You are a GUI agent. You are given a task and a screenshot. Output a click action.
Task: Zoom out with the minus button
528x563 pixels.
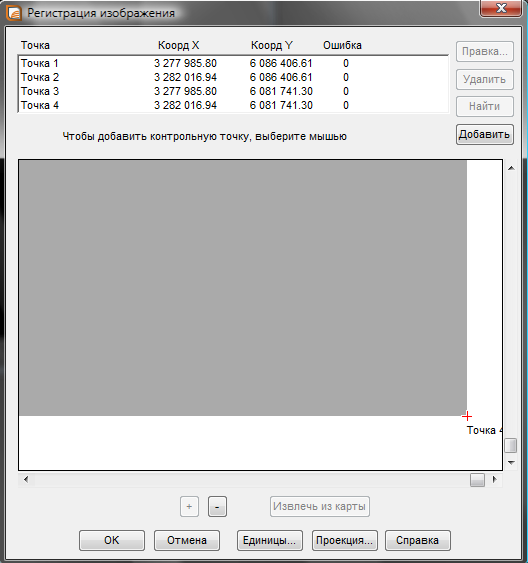[217, 507]
